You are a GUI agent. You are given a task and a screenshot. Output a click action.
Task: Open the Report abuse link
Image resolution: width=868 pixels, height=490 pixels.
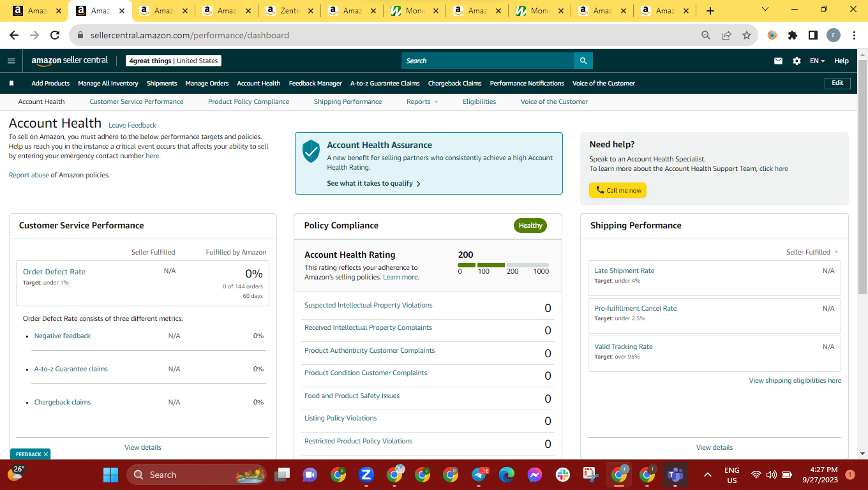click(x=29, y=175)
